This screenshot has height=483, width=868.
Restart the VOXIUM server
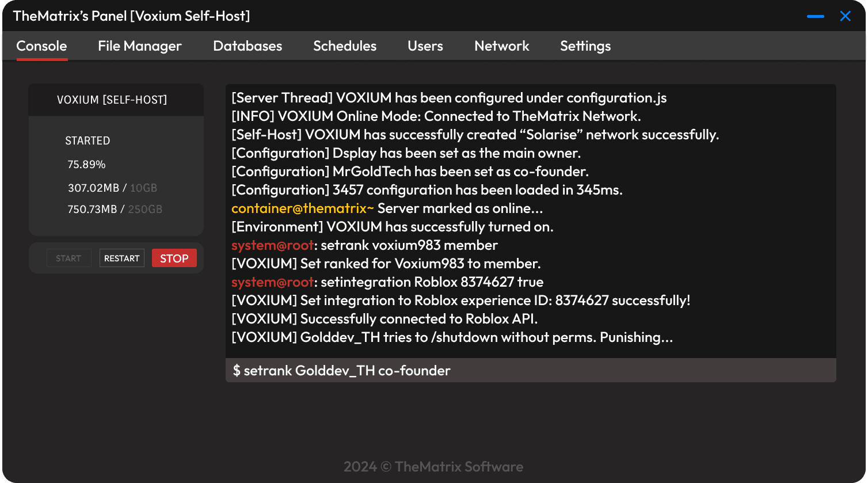pyautogui.click(x=121, y=258)
